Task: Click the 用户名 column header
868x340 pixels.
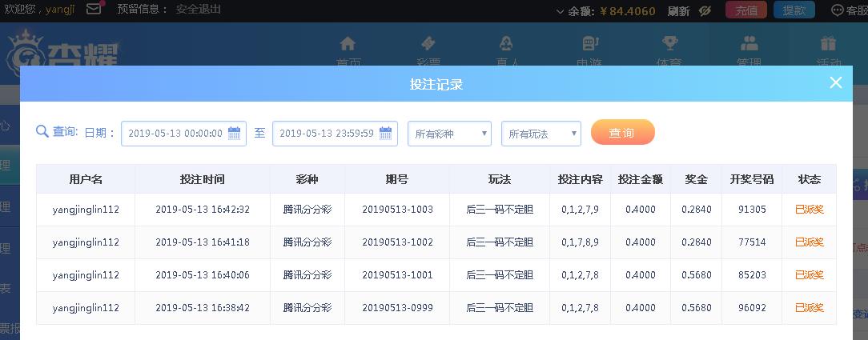Action: 86,179
